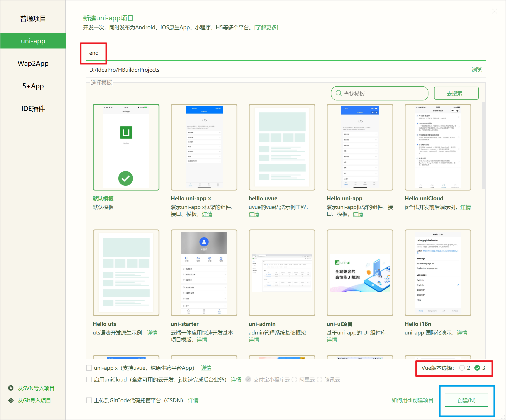
Task: Click magnifier icon in template search
Action: tap(338, 93)
